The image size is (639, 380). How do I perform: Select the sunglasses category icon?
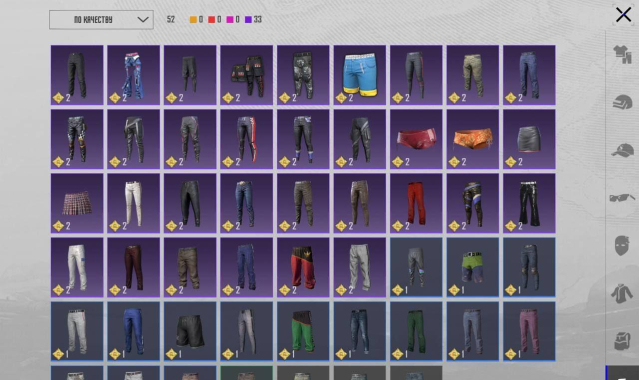622,198
